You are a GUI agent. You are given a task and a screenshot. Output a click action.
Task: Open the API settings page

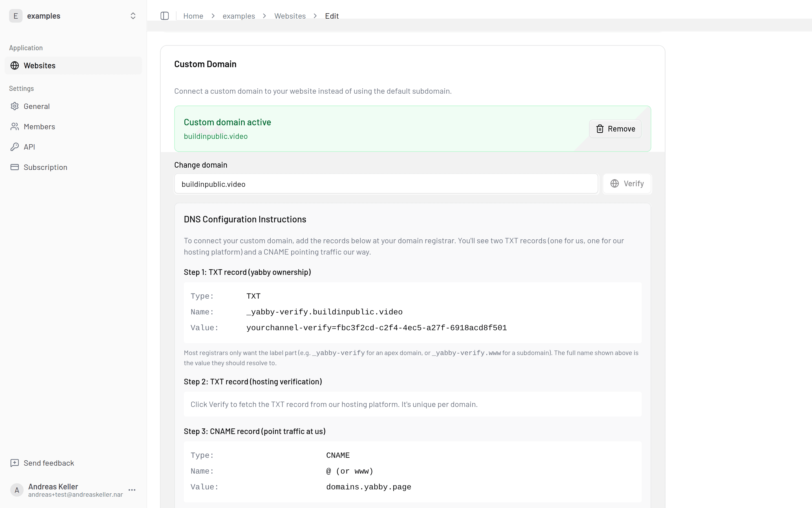[73, 147]
